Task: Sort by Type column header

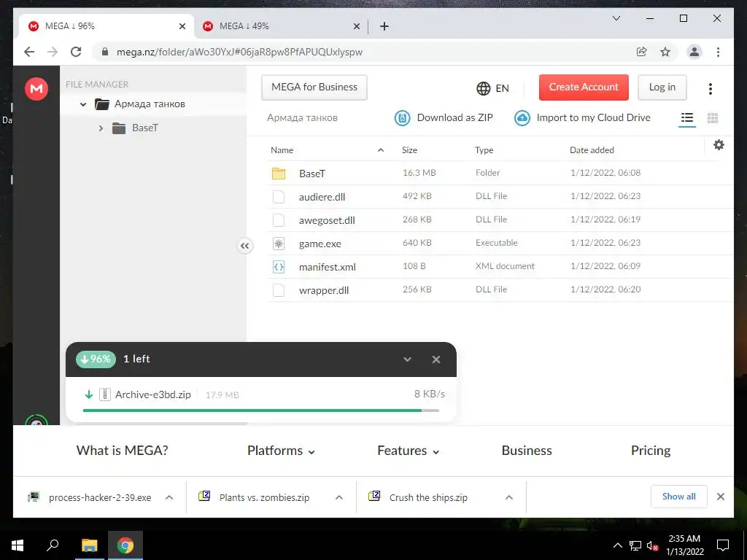Action: tap(484, 150)
